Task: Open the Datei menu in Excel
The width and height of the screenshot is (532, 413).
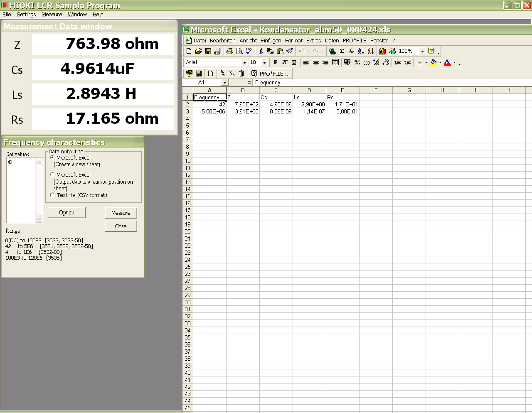Action: pyautogui.click(x=199, y=41)
